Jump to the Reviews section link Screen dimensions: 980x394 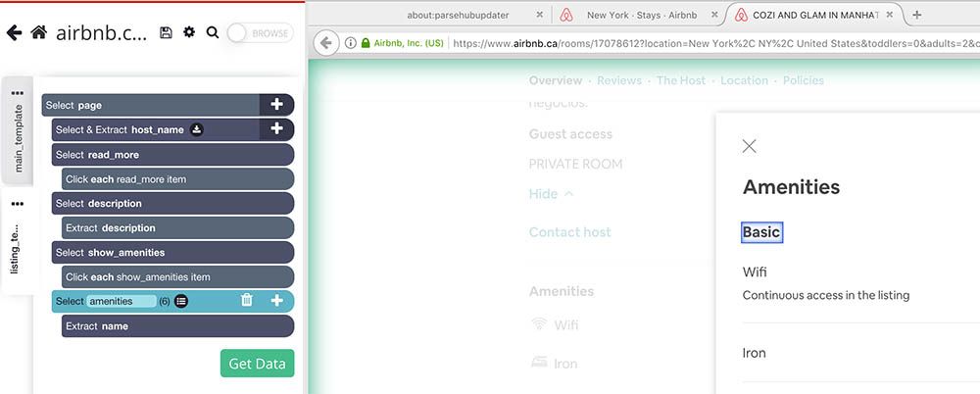(618, 80)
